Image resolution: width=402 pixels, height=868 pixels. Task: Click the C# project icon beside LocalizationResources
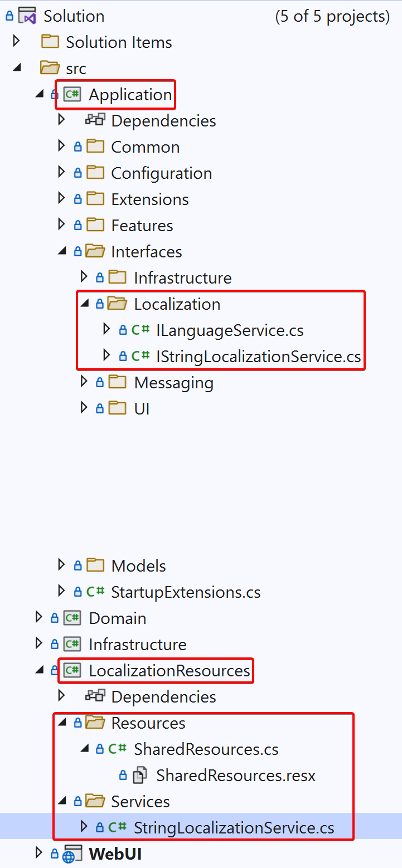click(x=71, y=671)
